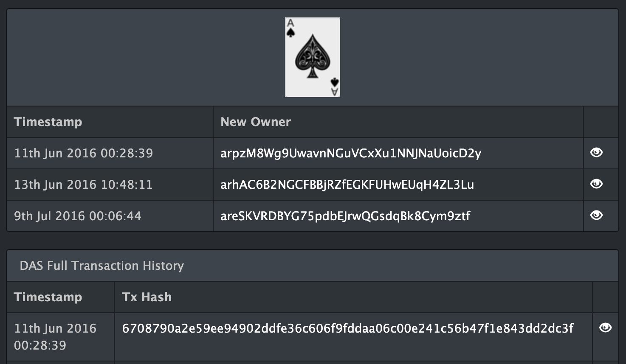Click Timestamp header in the transaction history table
This screenshot has width=626, height=364.
(x=48, y=297)
